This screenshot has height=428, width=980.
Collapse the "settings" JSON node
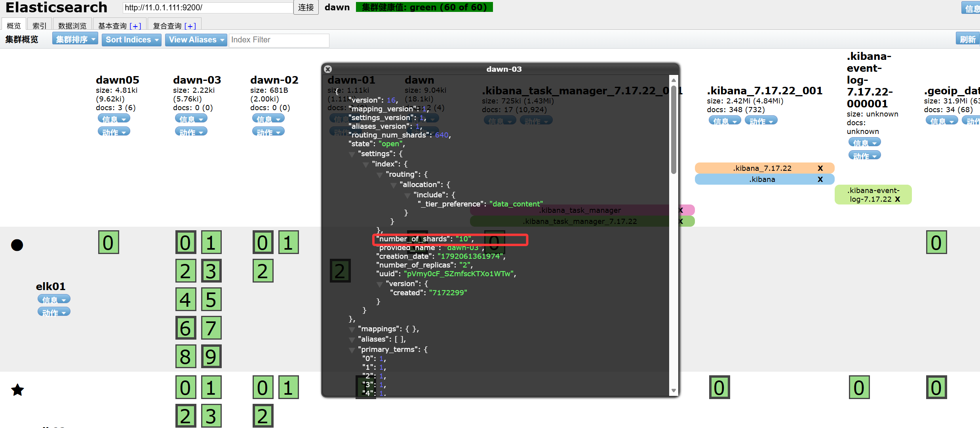coord(352,154)
